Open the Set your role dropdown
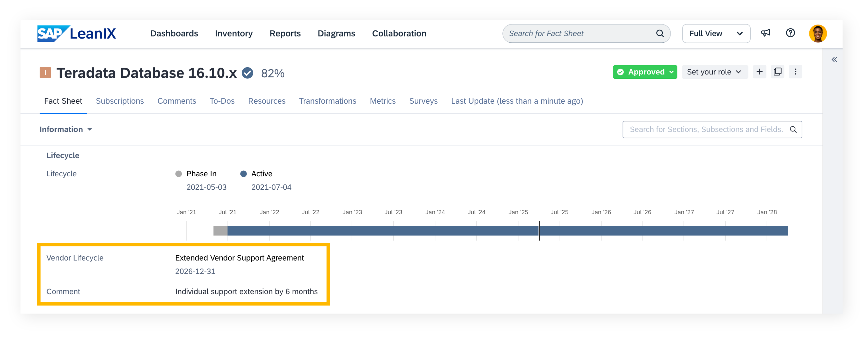 pyautogui.click(x=715, y=72)
